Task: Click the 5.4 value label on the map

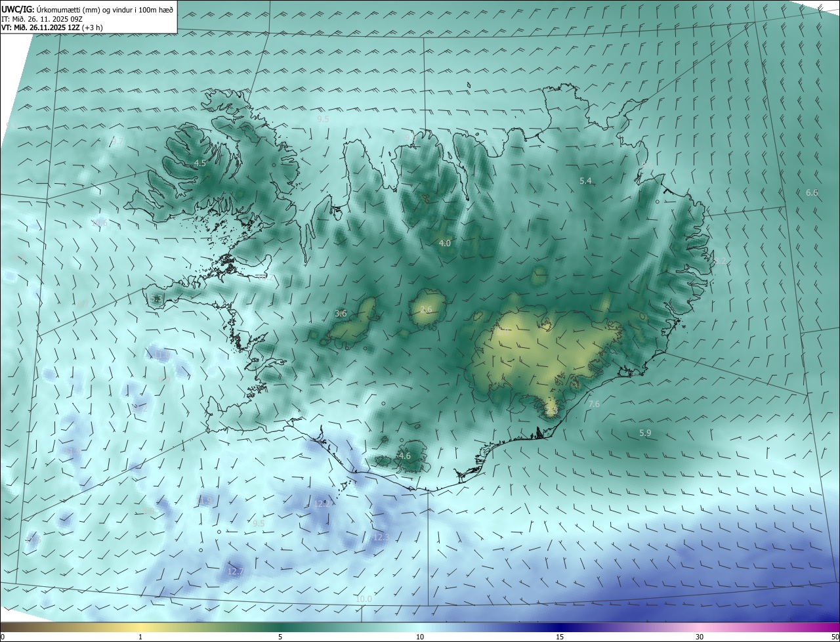Action: [x=586, y=181]
